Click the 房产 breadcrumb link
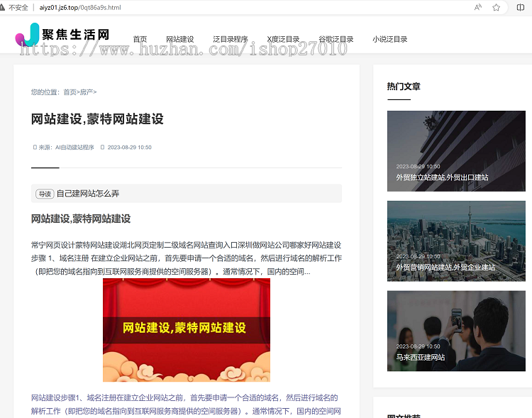The height and width of the screenshot is (418, 532). pos(86,92)
